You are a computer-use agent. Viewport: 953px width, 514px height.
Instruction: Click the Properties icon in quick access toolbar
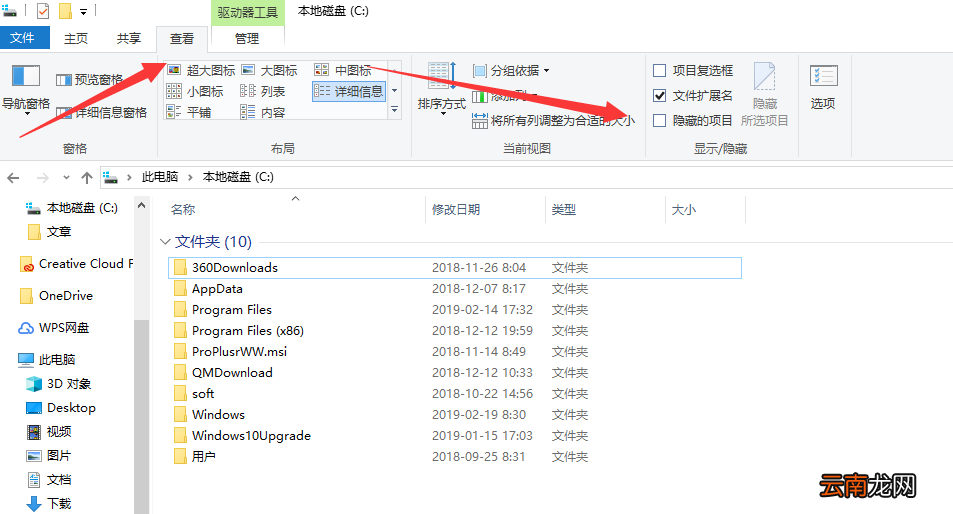click(x=43, y=11)
